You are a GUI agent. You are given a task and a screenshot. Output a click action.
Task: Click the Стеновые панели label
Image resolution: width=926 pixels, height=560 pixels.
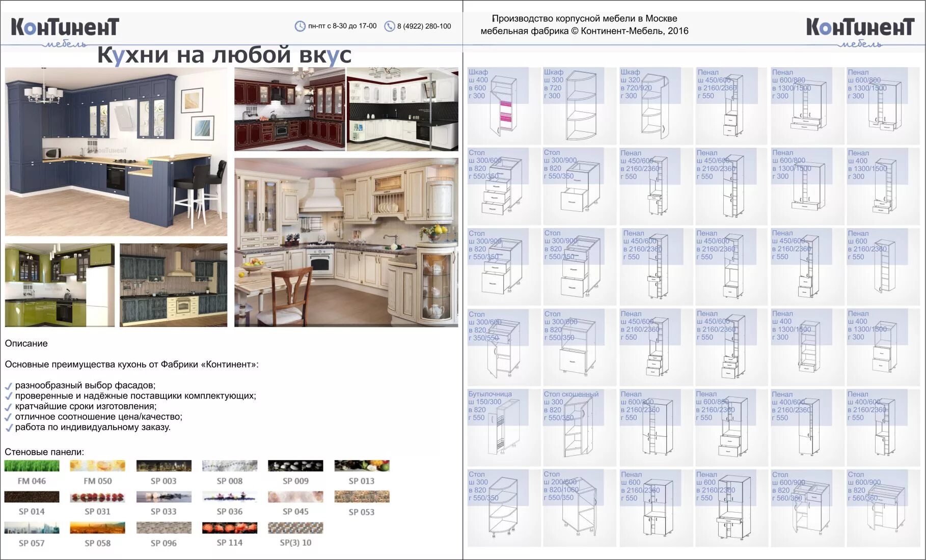tap(44, 452)
